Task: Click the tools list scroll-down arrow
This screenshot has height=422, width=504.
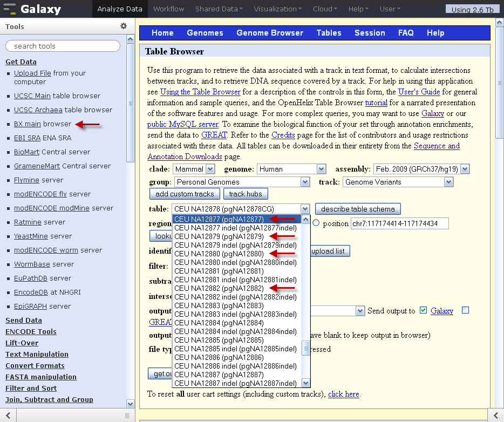Action: (x=130, y=404)
